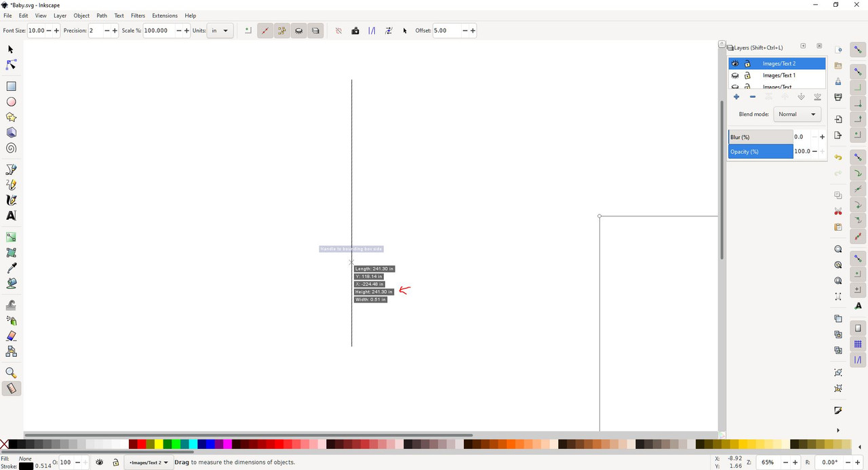This screenshot has height=470, width=868.
Task: Increase the Scale % value
Action: coord(187,31)
